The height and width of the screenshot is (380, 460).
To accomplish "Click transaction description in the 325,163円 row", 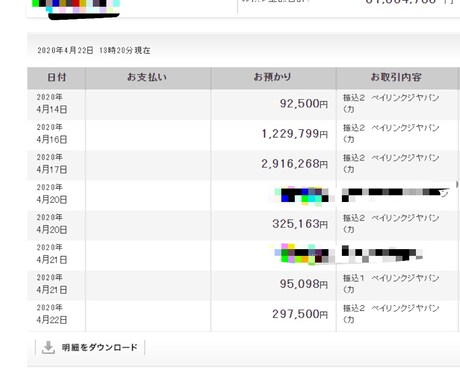I will coord(391,223).
